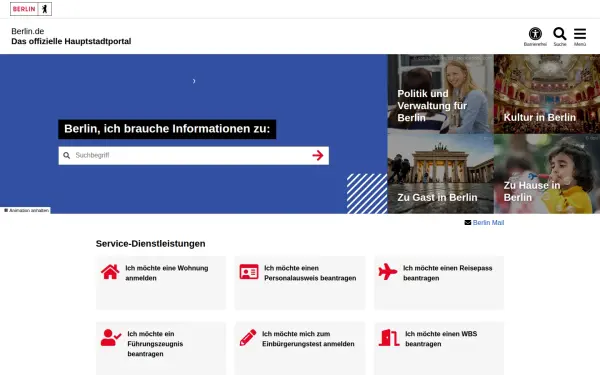The width and height of the screenshot is (600, 375).
Task: Click the red arrow to submit search
Action: (318, 155)
